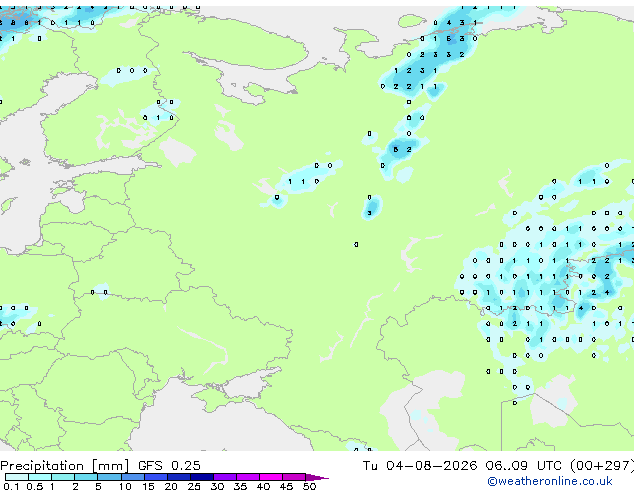The image size is (634, 490).
Task: Select the 2–5 mm legend color box
Action: coord(86,477)
